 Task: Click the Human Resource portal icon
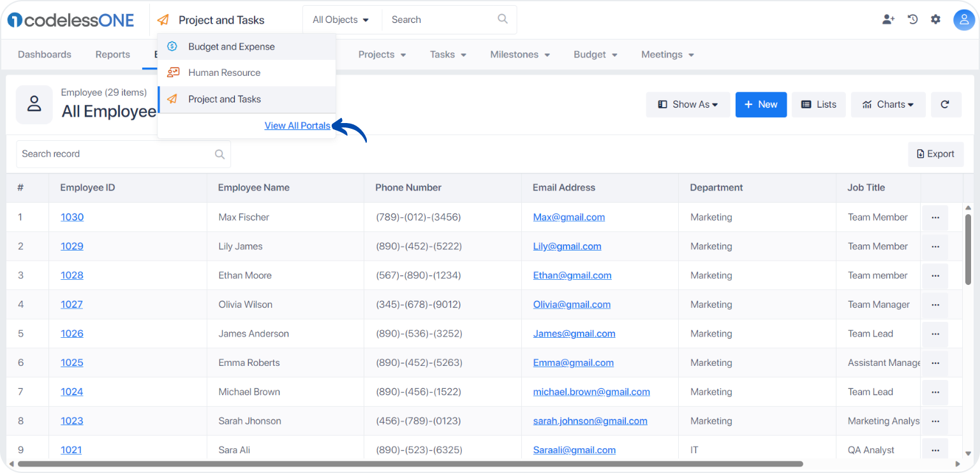(x=172, y=73)
